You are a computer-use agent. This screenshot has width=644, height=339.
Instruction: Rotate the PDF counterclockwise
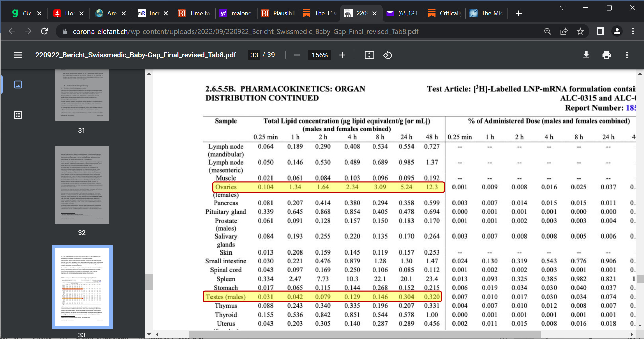387,55
